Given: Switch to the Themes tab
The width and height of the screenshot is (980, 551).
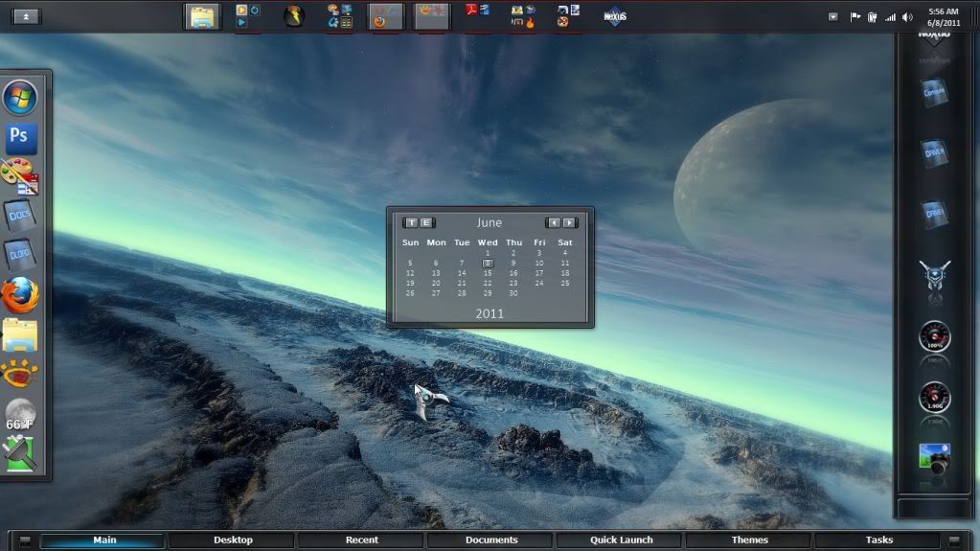Looking at the screenshot, I should tap(749, 540).
